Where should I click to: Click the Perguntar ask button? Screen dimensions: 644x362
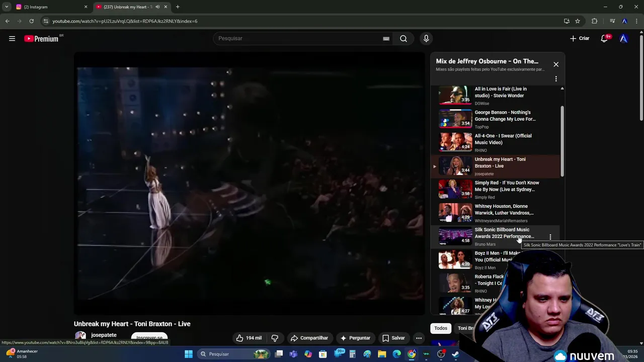(355, 338)
